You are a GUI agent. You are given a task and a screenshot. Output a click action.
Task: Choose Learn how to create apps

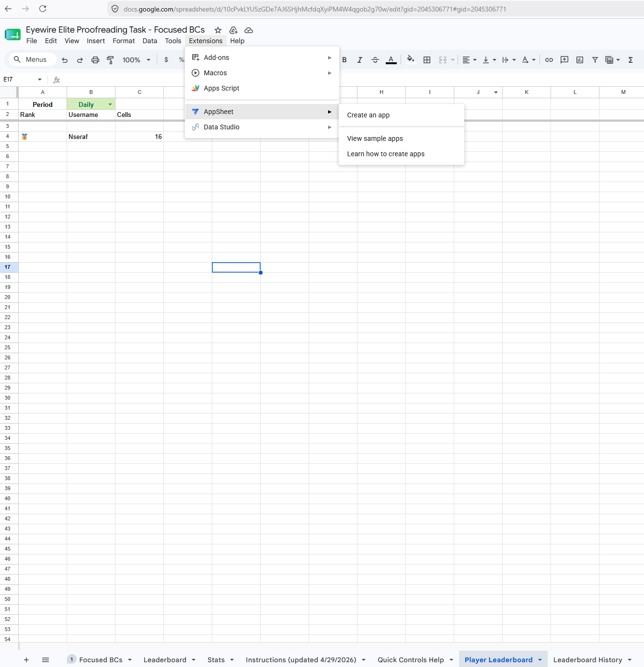402,154
